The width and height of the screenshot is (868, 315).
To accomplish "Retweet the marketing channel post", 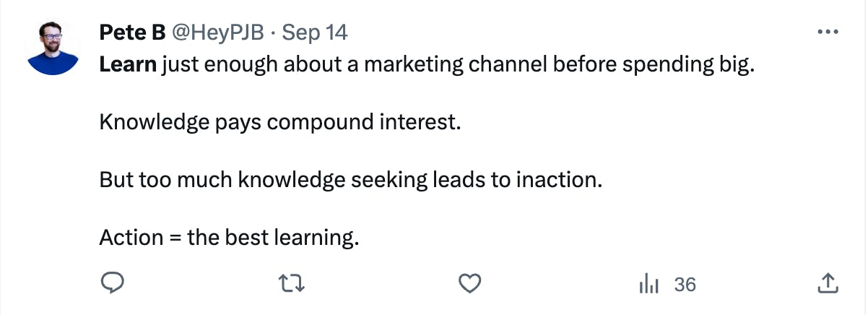I will (292, 285).
